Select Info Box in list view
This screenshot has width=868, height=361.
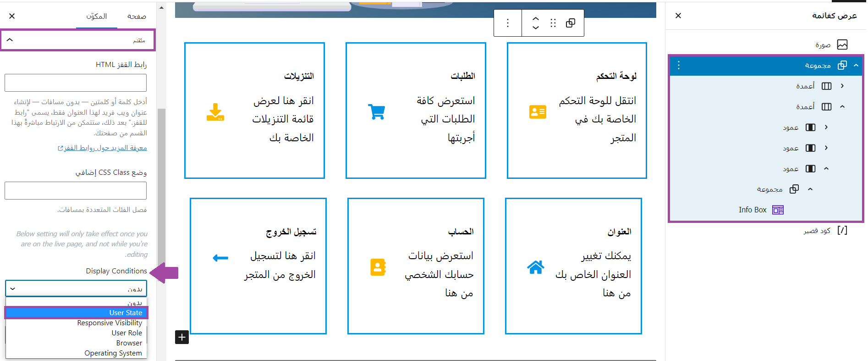coord(753,210)
